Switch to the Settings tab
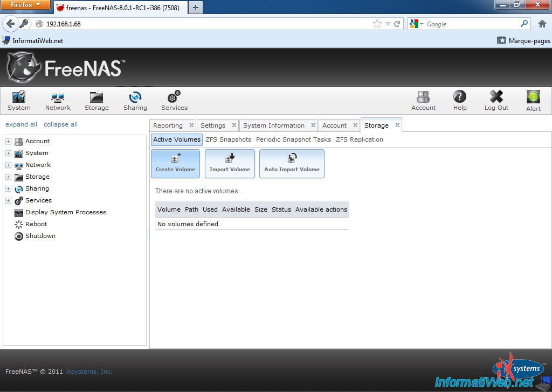The height and width of the screenshot is (392, 552). pyautogui.click(x=212, y=125)
